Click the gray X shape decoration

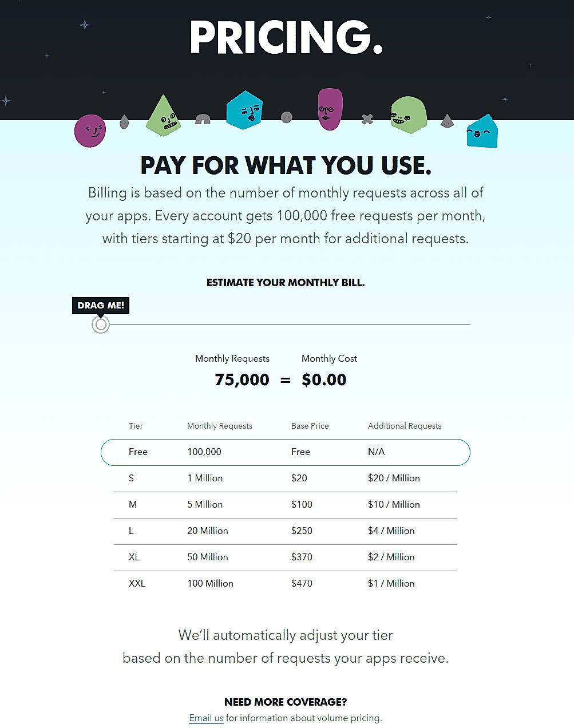[x=367, y=120]
